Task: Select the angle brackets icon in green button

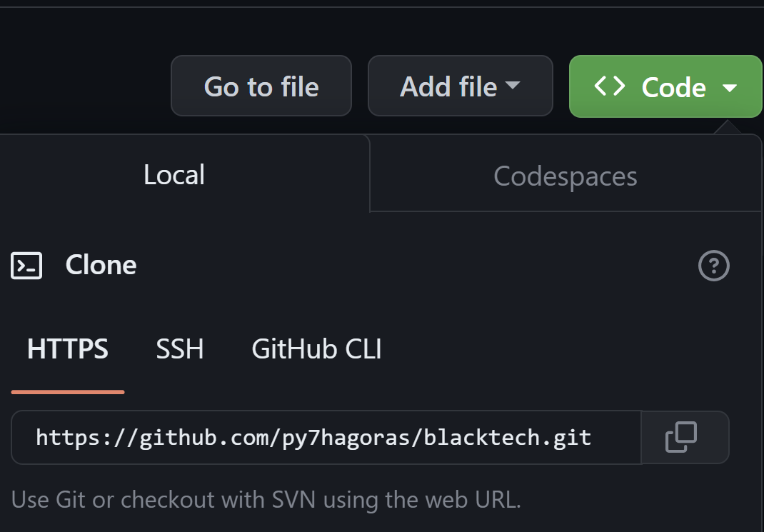Action: [x=609, y=86]
